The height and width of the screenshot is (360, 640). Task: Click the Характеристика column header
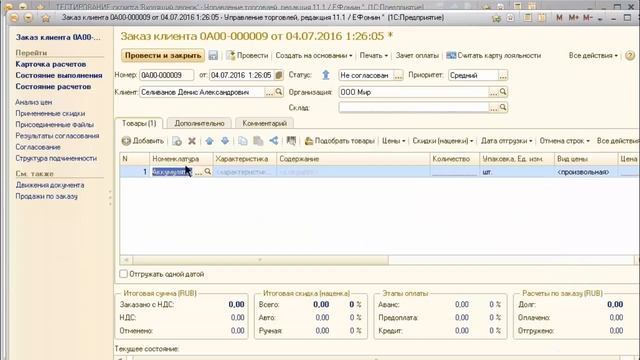245,159
